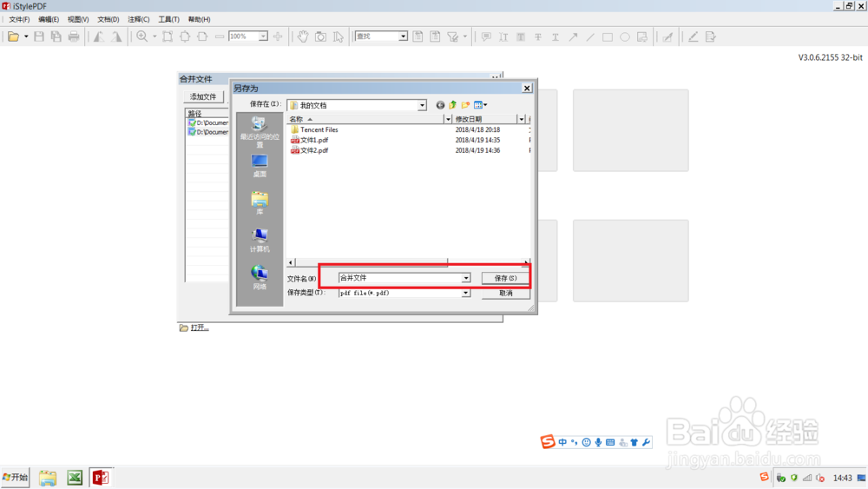Select the Underline text tool
The image size is (868, 489).
point(556,36)
